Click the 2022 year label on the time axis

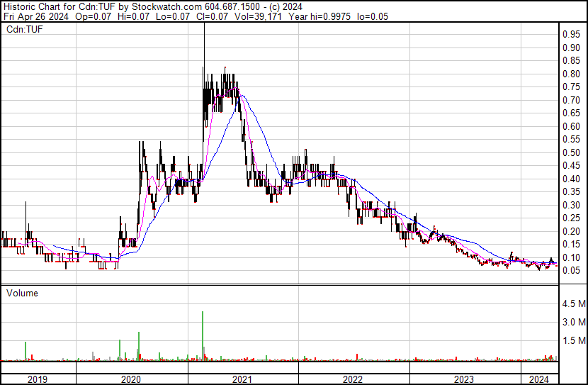(x=353, y=379)
